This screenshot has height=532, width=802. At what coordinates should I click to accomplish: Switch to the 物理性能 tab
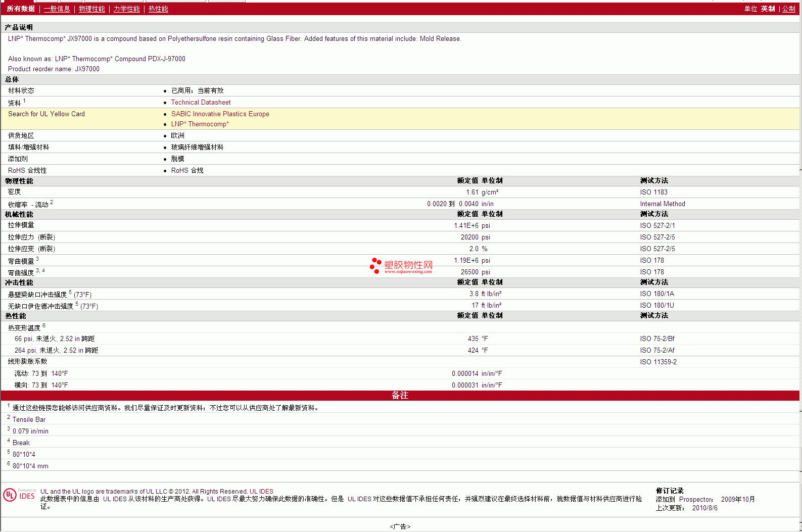point(91,9)
